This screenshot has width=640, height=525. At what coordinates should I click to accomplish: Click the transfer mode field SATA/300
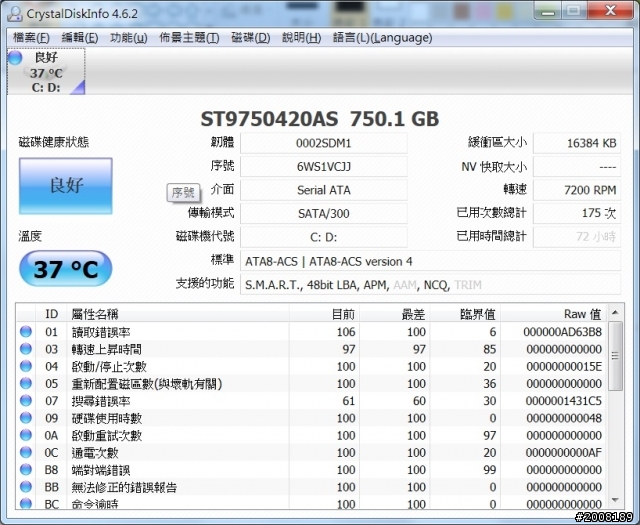[x=324, y=214]
